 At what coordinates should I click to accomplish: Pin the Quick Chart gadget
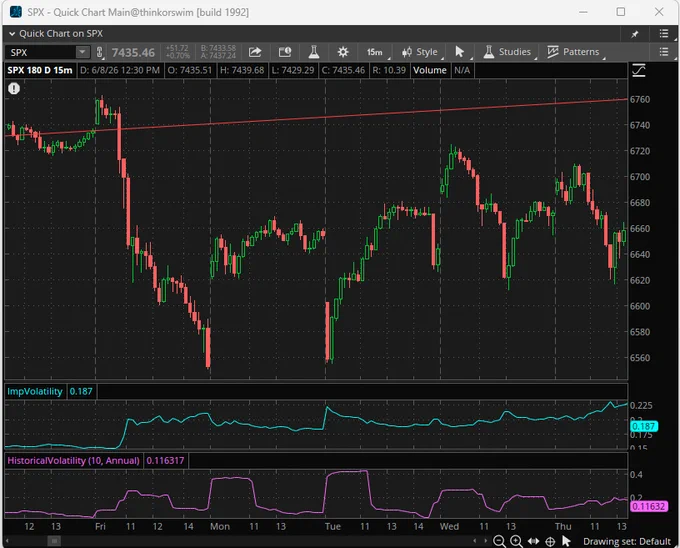tap(634, 34)
